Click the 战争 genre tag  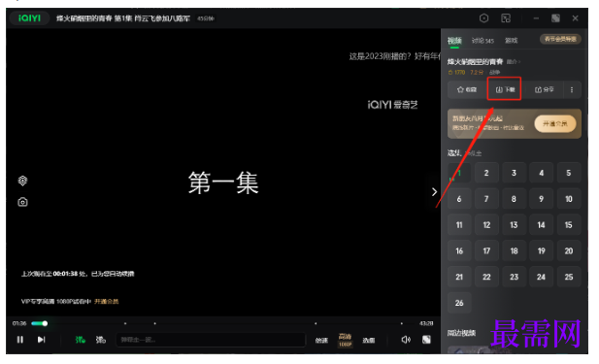click(495, 72)
